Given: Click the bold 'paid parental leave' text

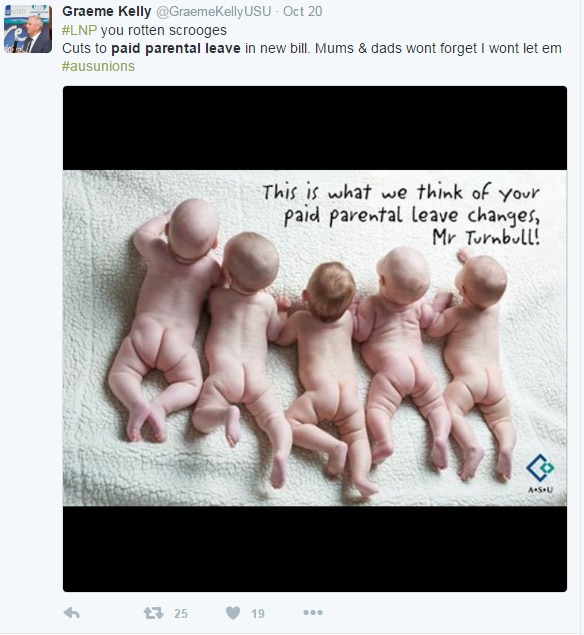Looking at the screenshot, I should (x=176, y=49).
